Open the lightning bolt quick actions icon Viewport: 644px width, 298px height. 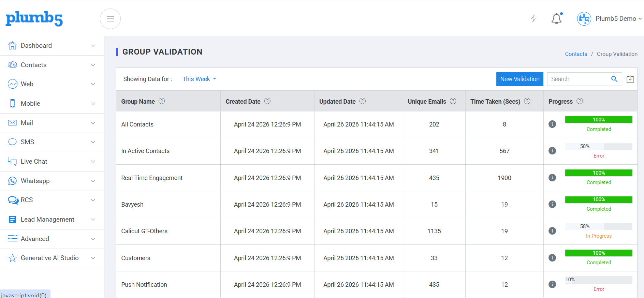click(x=533, y=18)
